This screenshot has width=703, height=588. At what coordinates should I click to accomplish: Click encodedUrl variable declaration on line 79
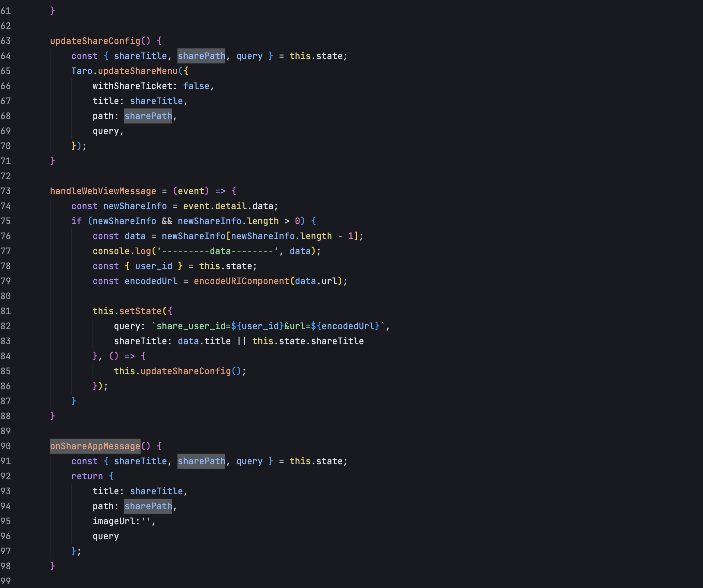point(151,281)
